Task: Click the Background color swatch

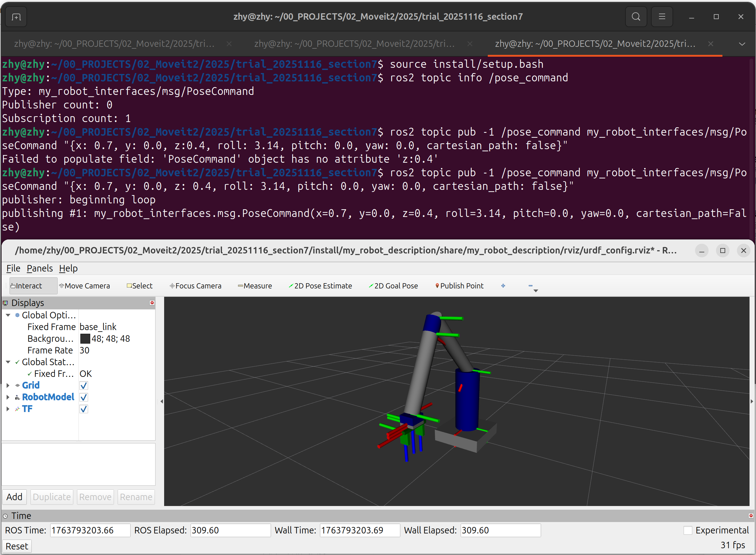Action: pyautogui.click(x=85, y=339)
